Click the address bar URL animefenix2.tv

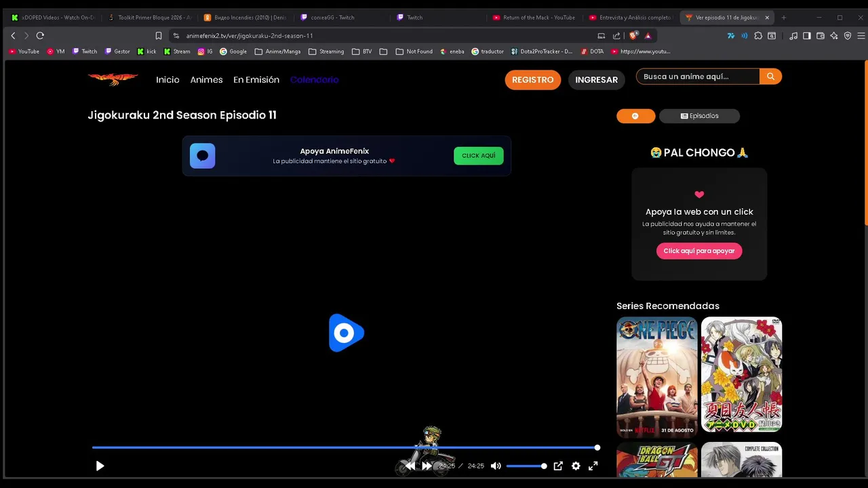(x=249, y=36)
